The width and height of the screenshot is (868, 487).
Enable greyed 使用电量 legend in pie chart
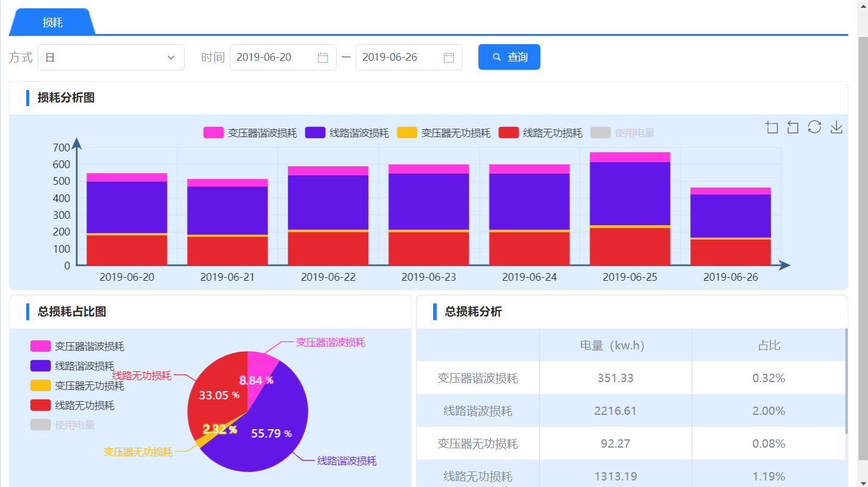[x=63, y=424]
